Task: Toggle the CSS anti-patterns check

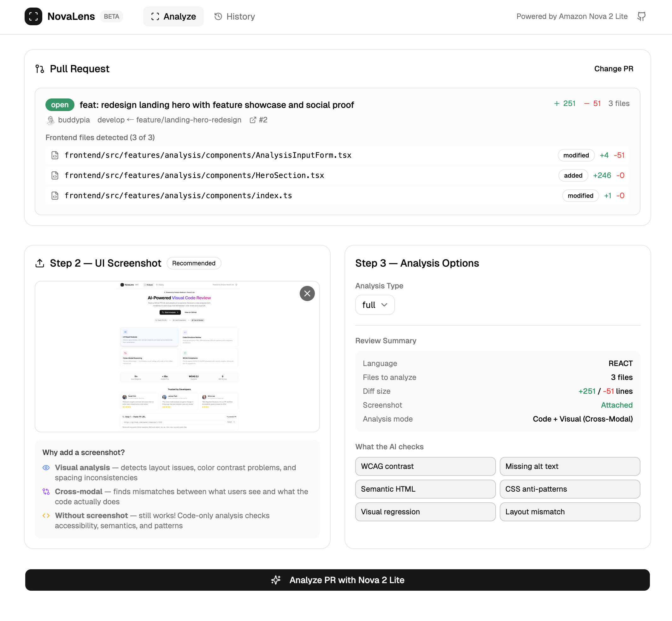Action: point(569,489)
